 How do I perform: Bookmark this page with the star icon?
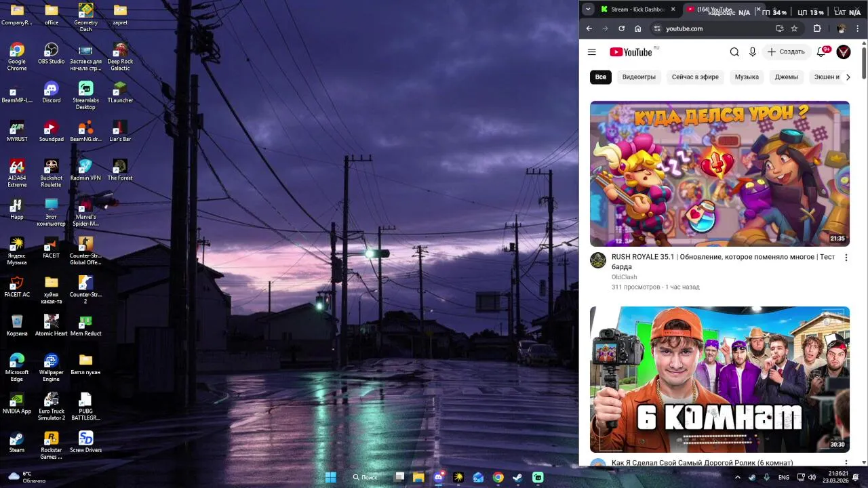(x=794, y=28)
